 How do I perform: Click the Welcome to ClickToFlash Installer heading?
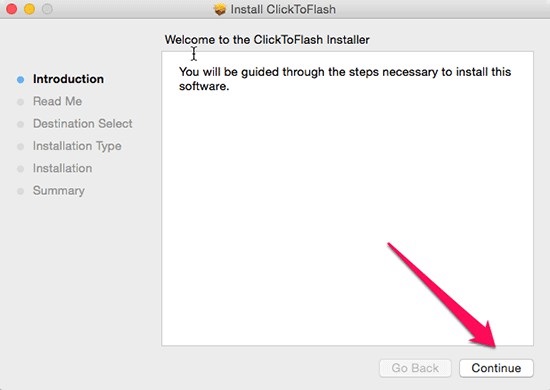[267, 40]
